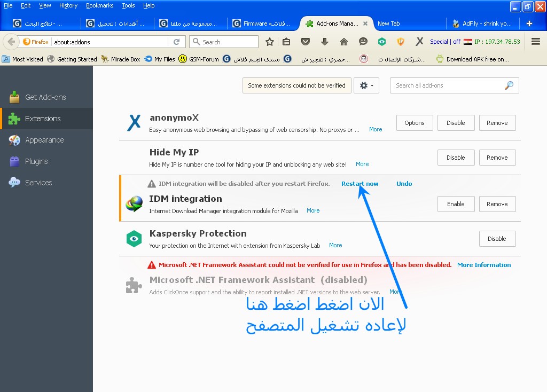This screenshot has width=547, height=392.
Task: Open the Miracle Box bookmark
Action: coord(121,59)
